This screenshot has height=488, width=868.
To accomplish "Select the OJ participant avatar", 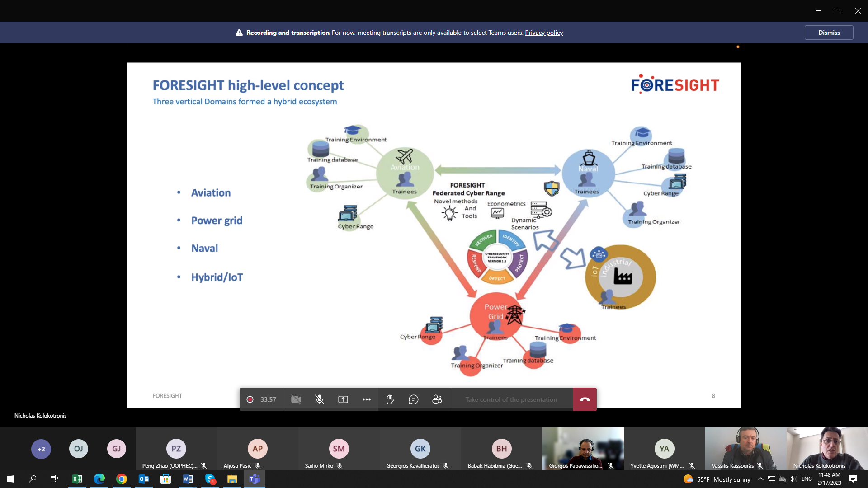I will coord(79,449).
